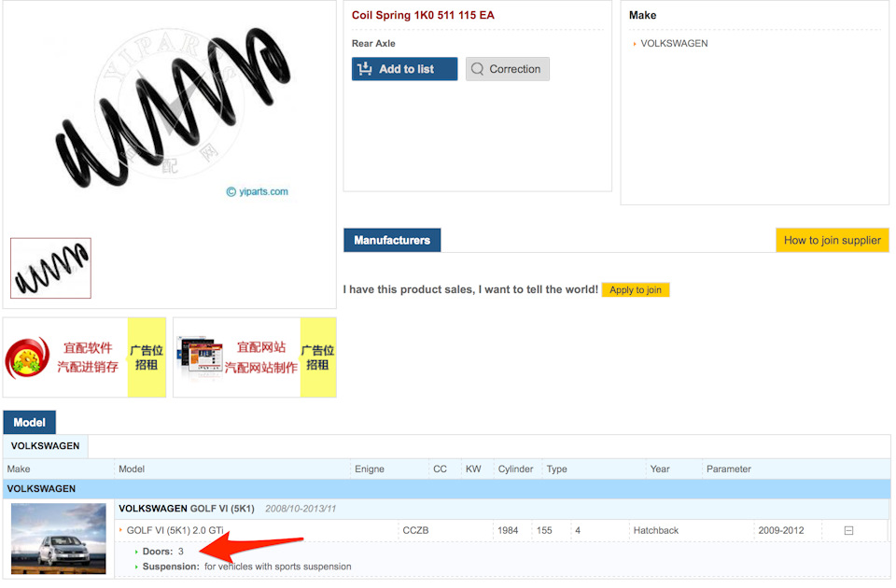This screenshot has width=896, height=588.
Task: Switch to the Manufacturers tab
Action: click(392, 240)
